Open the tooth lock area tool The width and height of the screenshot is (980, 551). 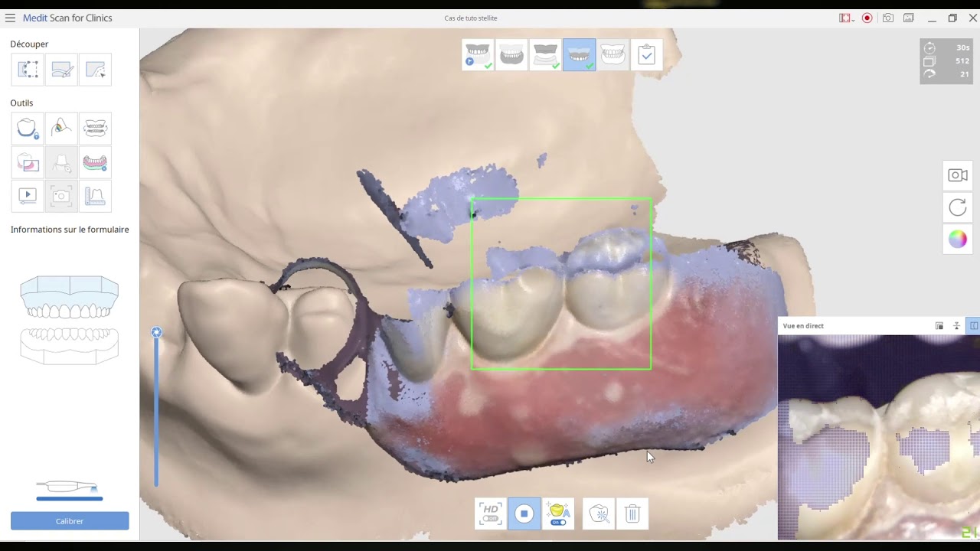[x=28, y=128]
